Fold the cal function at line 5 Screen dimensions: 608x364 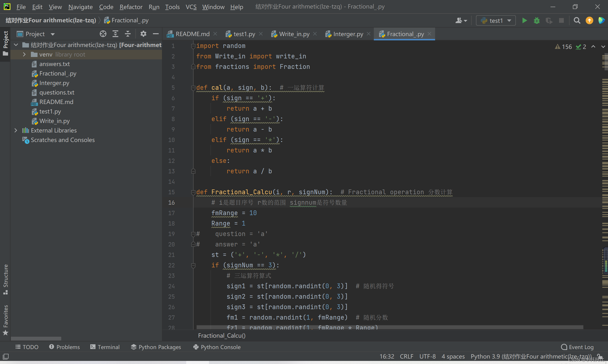click(193, 88)
